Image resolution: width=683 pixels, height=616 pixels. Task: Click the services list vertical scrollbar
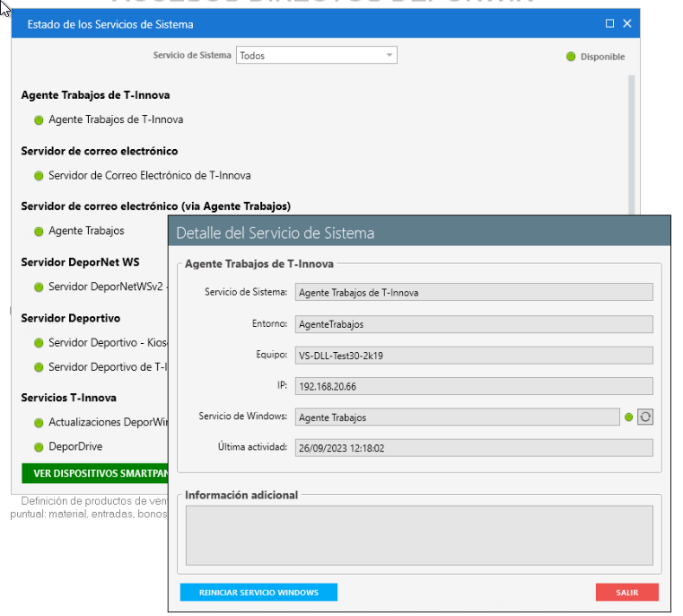(632, 144)
